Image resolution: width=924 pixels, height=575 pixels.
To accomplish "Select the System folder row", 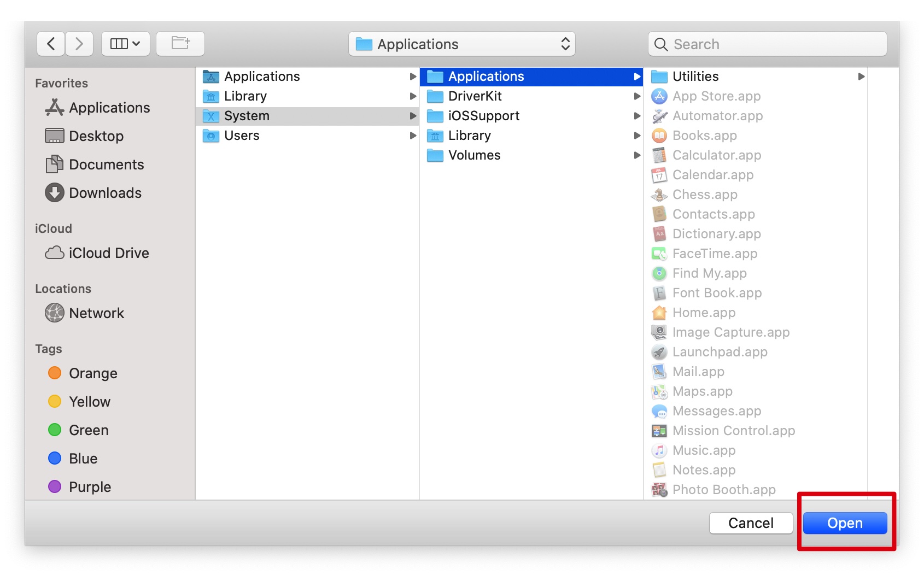I will pyautogui.click(x=307, y=116).
